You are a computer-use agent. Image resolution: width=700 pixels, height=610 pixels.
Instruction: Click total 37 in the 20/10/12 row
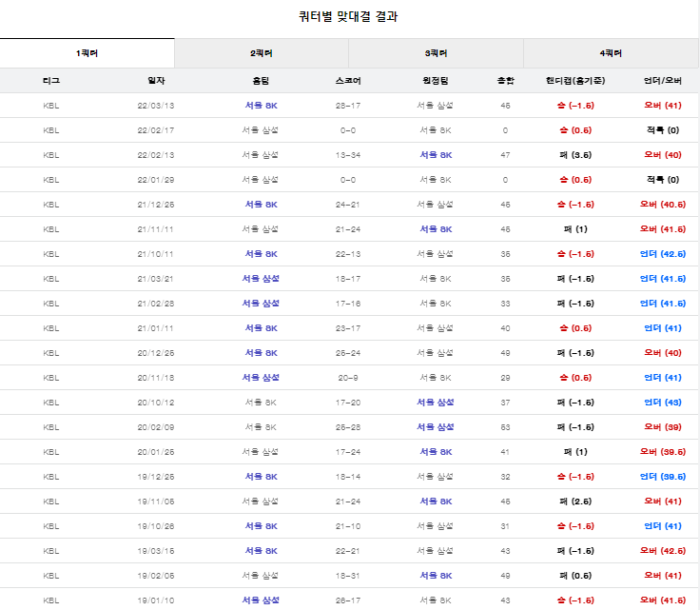[505, 403]
